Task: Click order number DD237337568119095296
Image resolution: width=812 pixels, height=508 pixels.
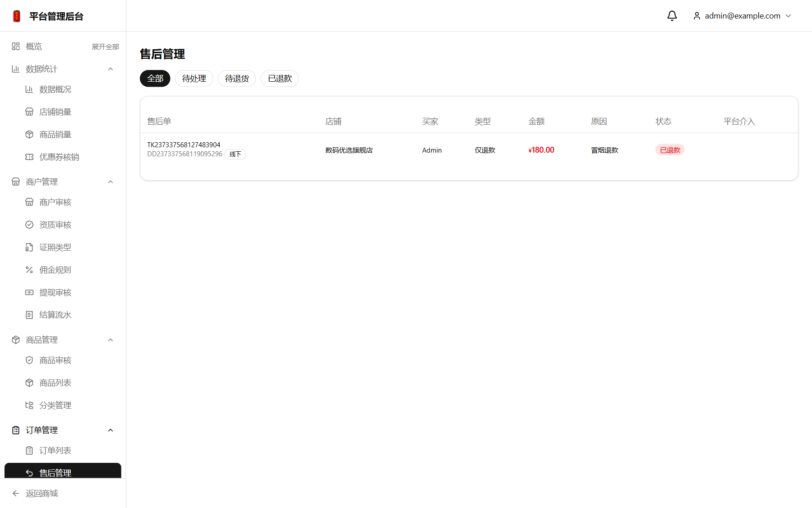Action: pos(185,154)
